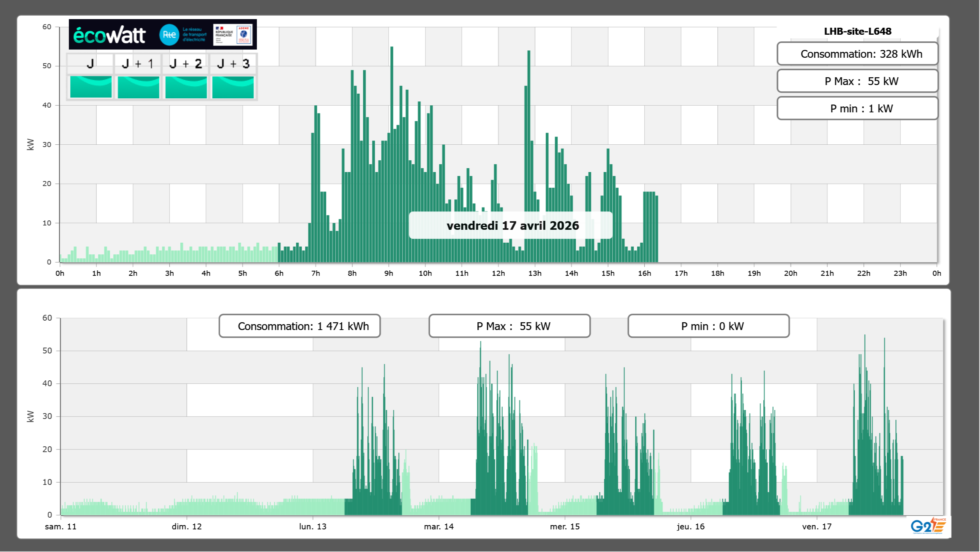Click the green J + 1 forecast tile

tap(138, 87)
